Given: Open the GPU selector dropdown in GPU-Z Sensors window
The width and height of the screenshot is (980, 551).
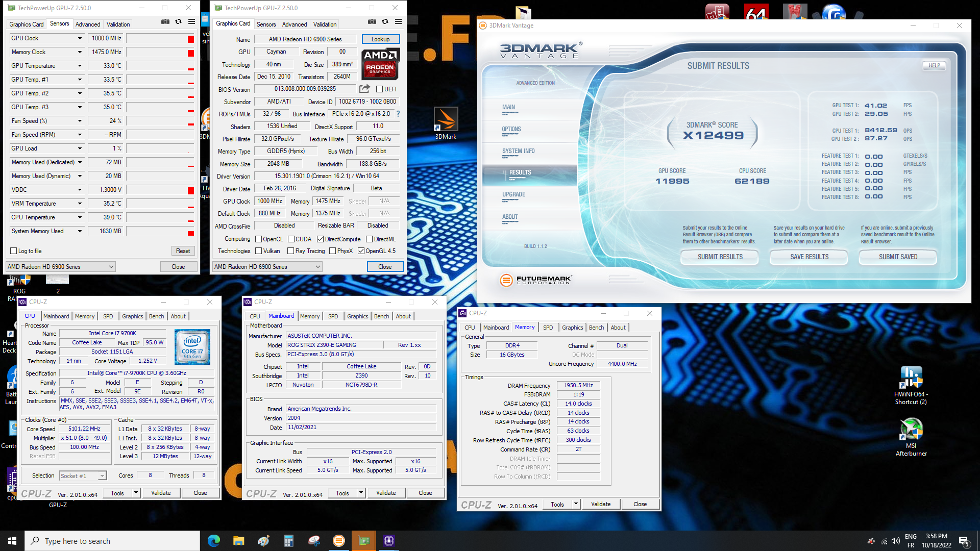Looking at the screenshot, I should click(x=61, y=267).
